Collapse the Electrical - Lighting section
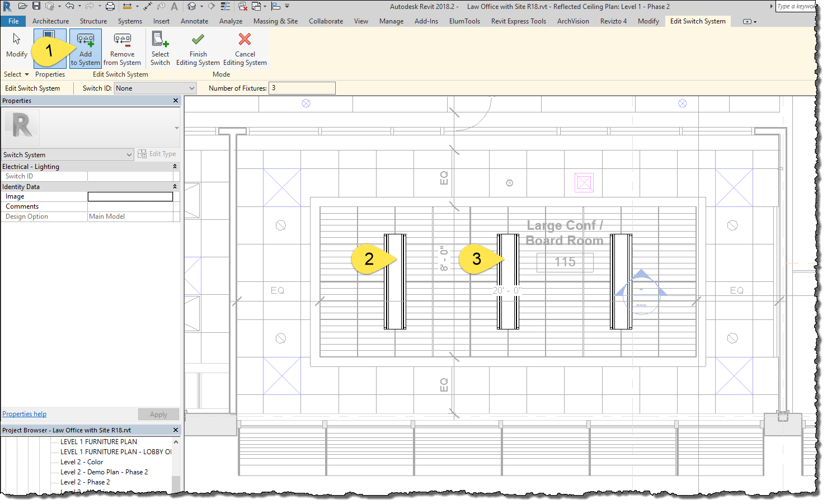This screenshot has width=827, height=504. pos(175,167)
